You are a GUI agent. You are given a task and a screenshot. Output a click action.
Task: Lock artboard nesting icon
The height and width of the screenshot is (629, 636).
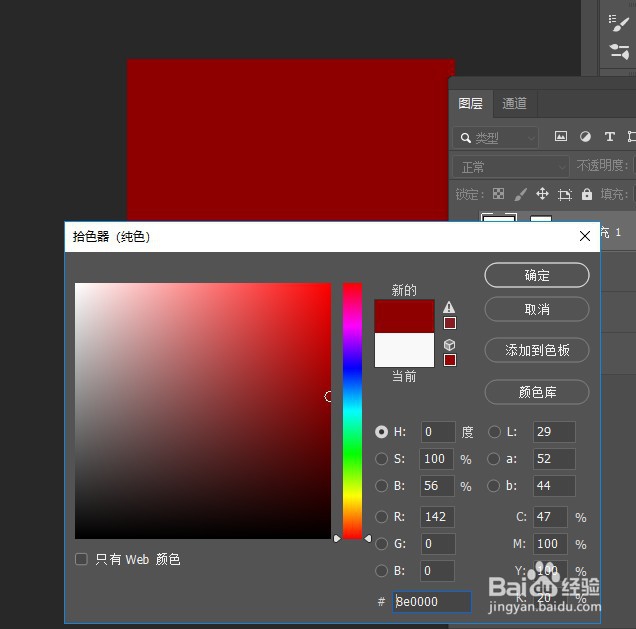(x=565, y=195)
